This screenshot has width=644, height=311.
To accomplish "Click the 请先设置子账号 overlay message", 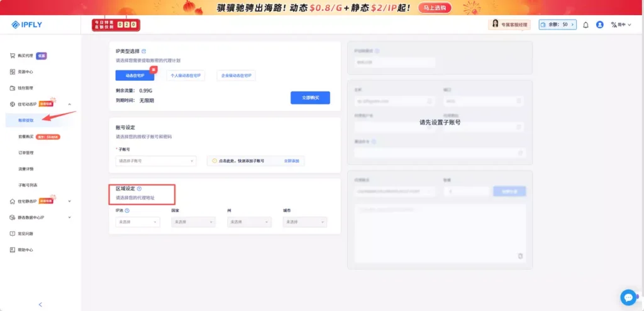I will [440, 122].
